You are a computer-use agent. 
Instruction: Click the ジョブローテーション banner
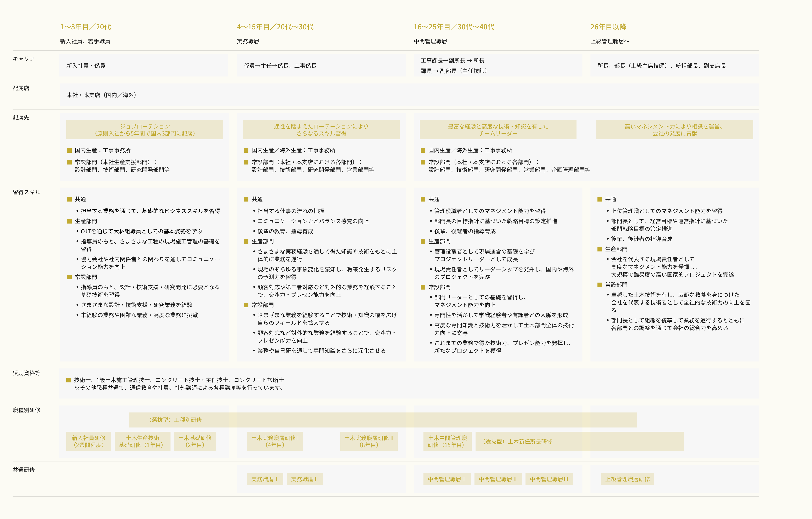point(145,130)
